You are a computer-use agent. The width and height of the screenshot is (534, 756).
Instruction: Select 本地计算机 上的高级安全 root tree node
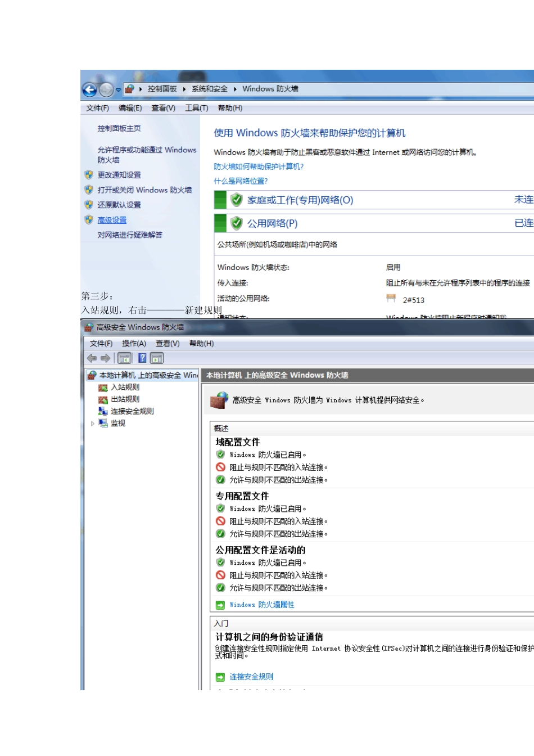click(x=143, y=375)
